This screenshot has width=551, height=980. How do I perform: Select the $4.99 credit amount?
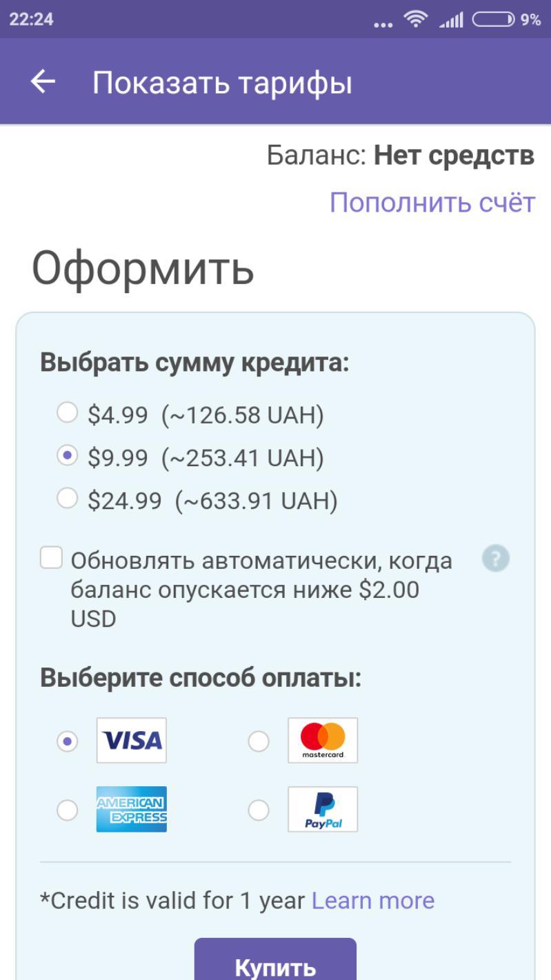tap(67, 414)
